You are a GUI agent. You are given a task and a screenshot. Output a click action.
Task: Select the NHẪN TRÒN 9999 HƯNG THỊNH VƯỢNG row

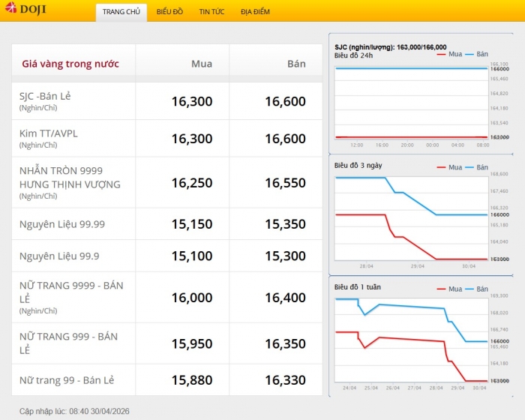pos(70,178)
